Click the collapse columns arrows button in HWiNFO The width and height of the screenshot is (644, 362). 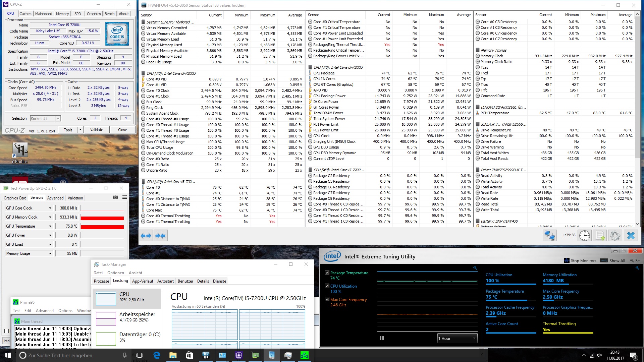(160, 236)
